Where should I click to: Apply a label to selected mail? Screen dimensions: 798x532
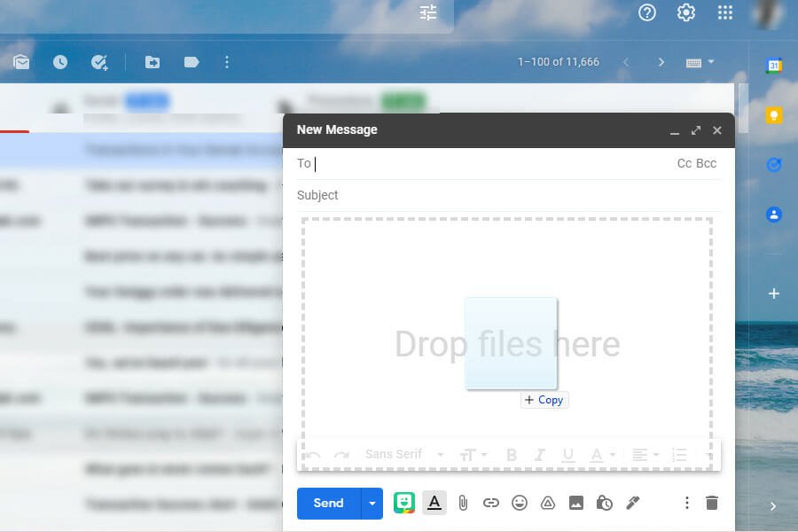(192, 62)
